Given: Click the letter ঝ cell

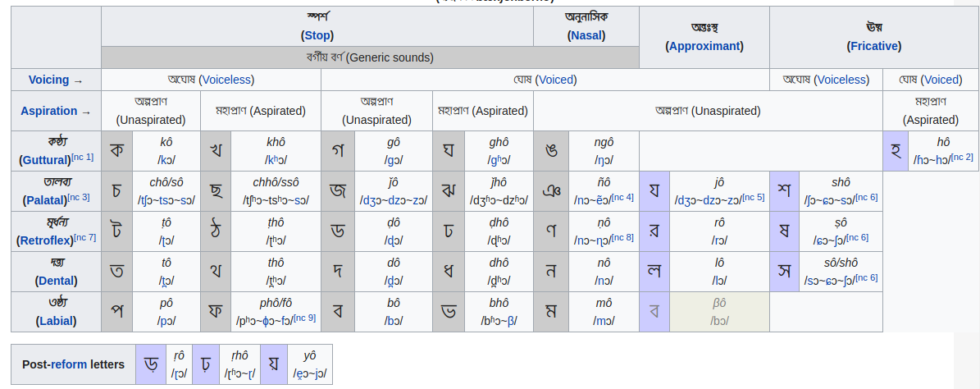Looking at the screenshot, I should point(449,191).
